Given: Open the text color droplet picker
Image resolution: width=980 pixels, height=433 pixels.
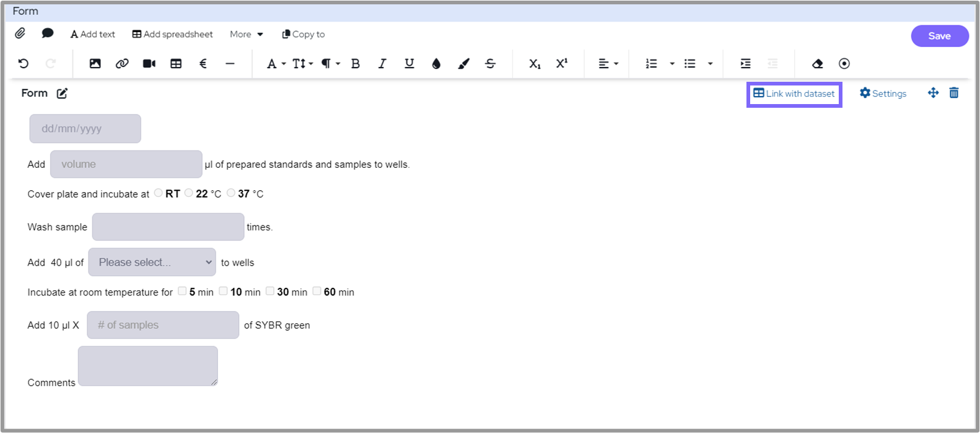Looking at the screenshot, I should 436,64.
